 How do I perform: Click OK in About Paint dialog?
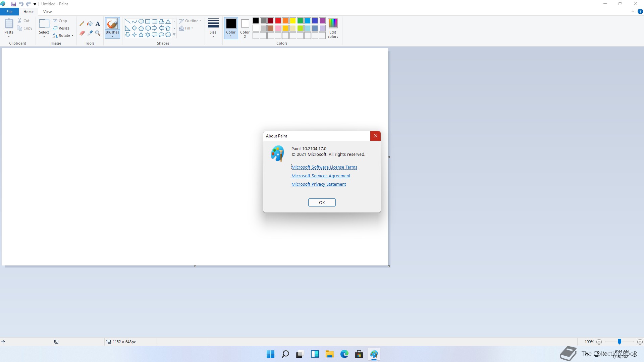coord(322,202)
